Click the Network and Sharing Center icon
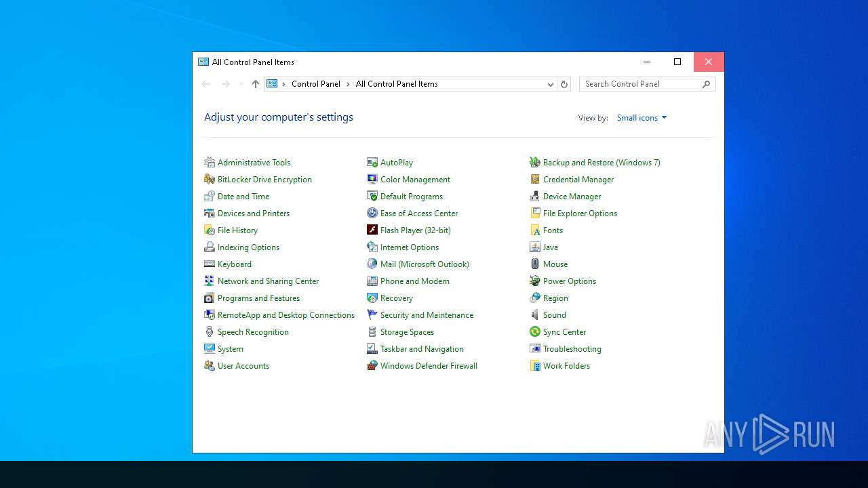 210,281
